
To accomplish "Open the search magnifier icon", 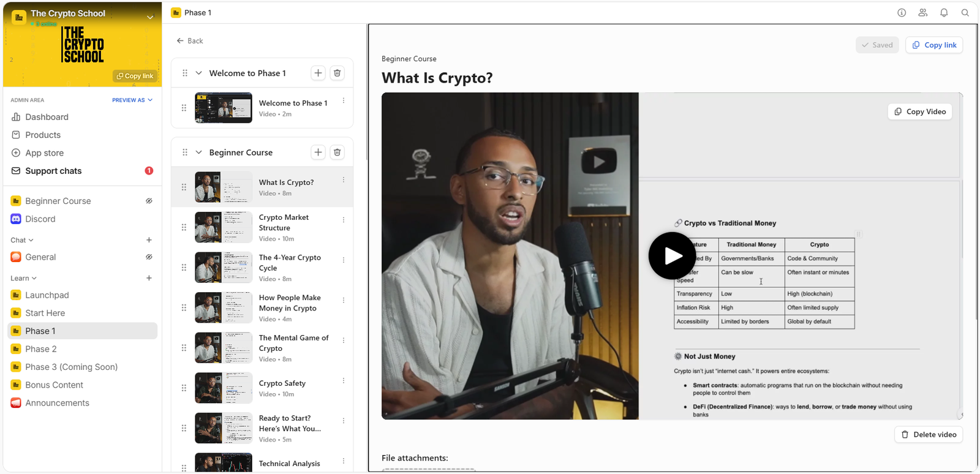I will [x=965, y=13].
